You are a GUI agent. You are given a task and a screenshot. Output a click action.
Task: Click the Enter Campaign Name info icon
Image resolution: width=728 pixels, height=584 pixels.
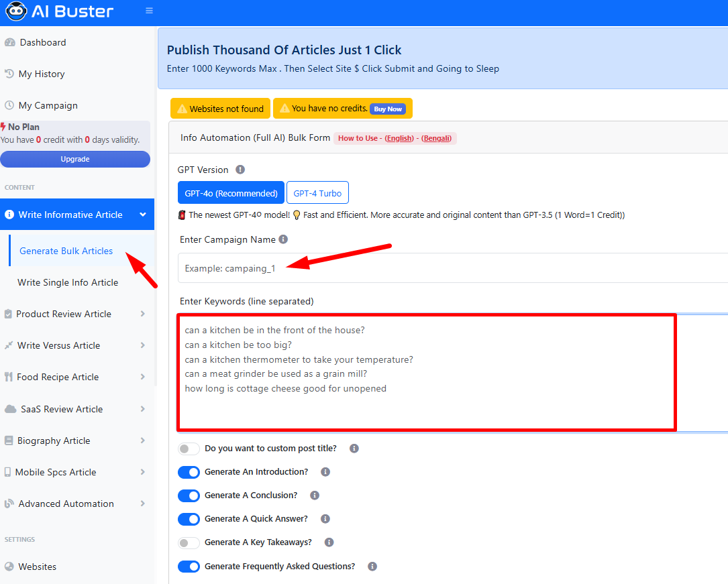pos(283,239)
